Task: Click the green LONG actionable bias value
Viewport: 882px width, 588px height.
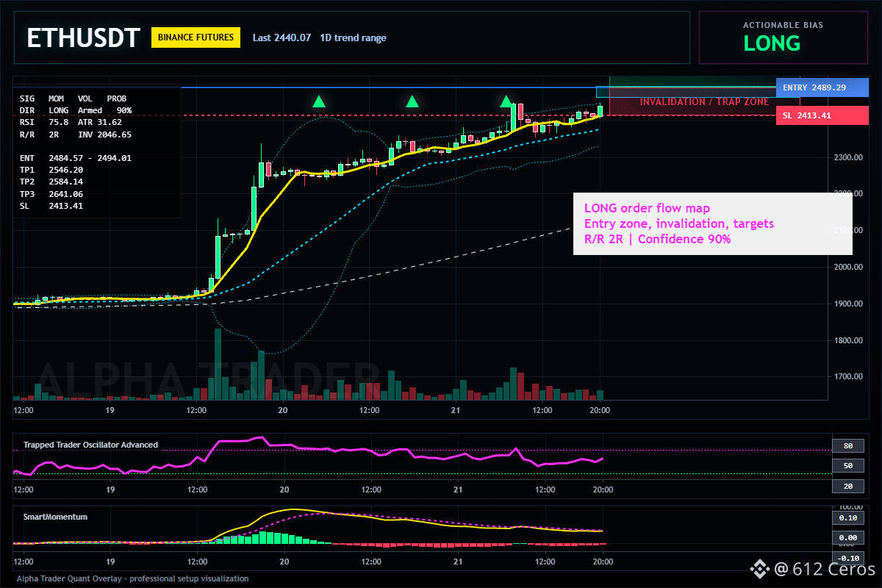Action: 772,43
